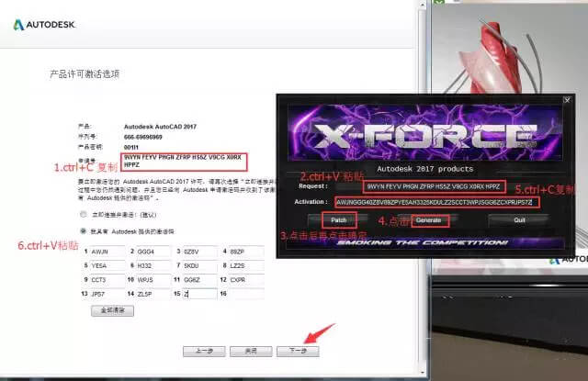Close the X-Force window with its X icon
This screenshot has width=588, height=381.
pos(567,100)
